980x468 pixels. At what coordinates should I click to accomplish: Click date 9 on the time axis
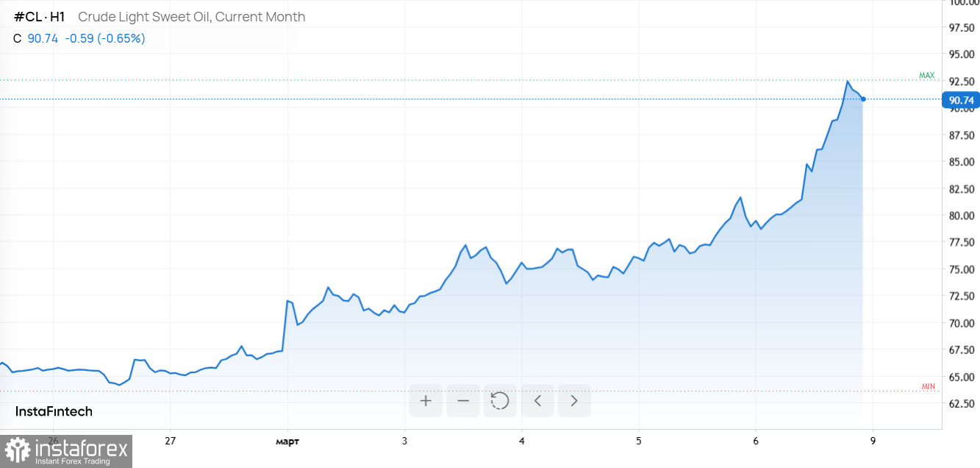tap(873, 442)
